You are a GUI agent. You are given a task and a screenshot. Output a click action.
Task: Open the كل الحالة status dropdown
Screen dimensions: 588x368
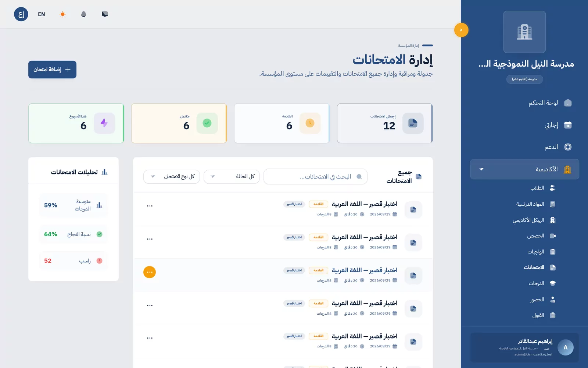(232, 177)
